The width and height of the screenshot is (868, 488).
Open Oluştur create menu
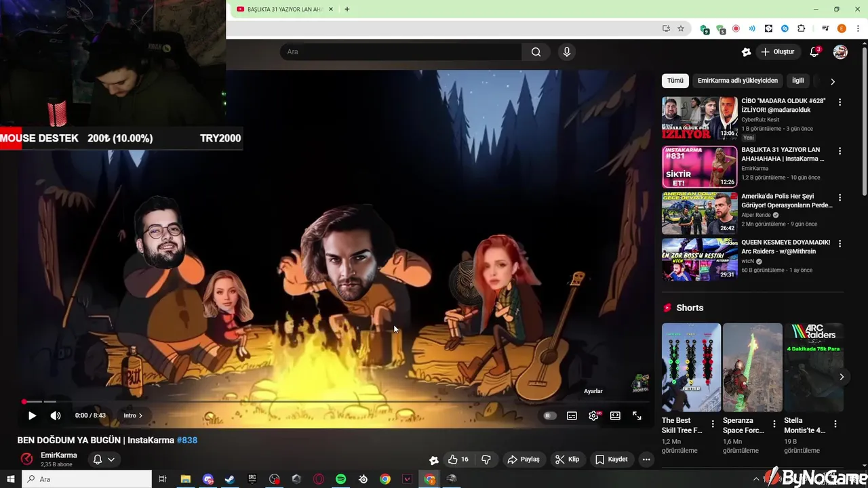[778, 52]
